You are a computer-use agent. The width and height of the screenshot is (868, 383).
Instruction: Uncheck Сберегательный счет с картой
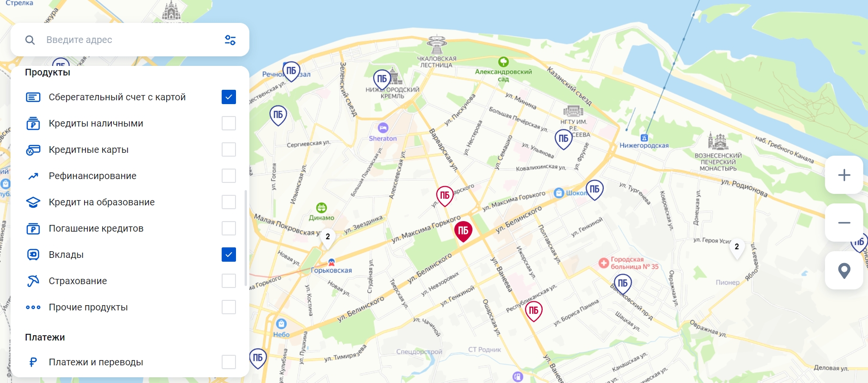tap(229, 97)
